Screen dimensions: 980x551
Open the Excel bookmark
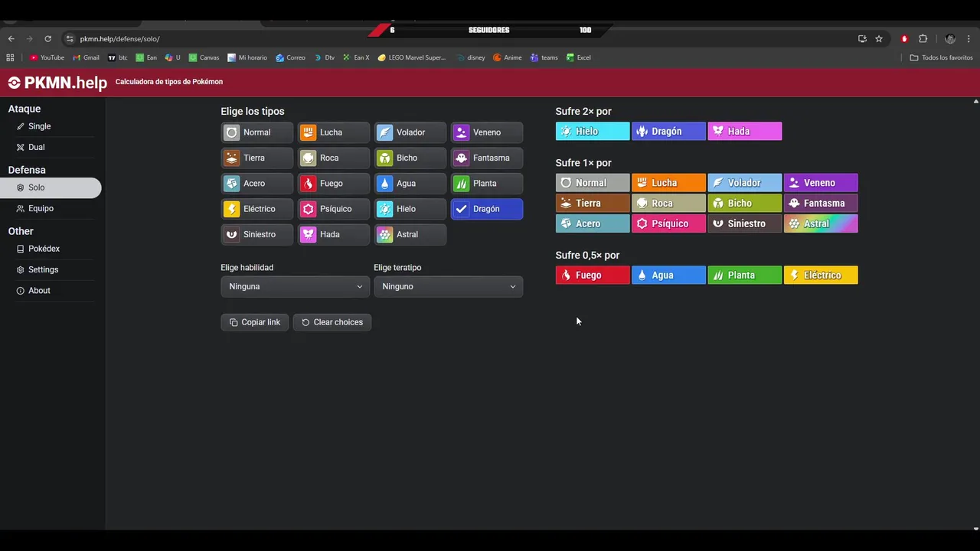pos(578,57)
